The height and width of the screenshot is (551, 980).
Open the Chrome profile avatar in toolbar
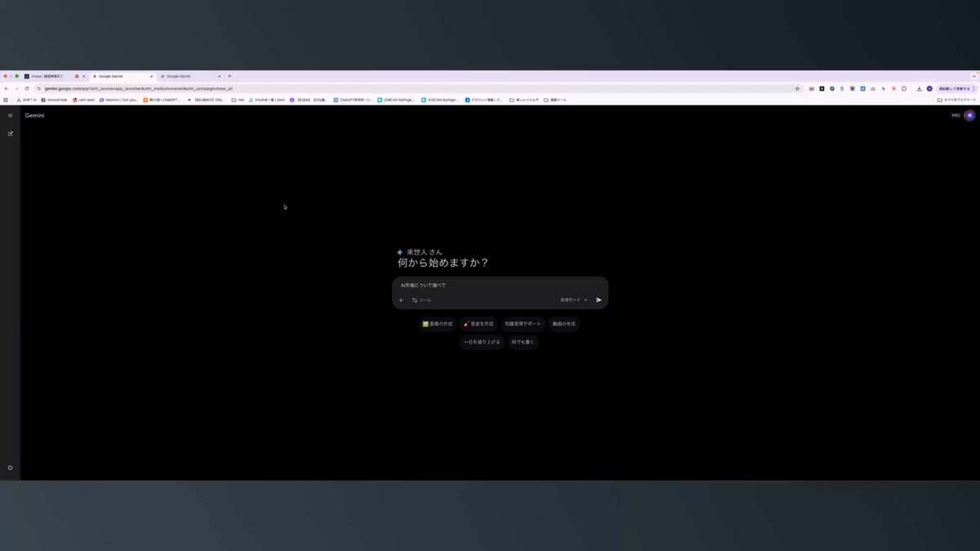click(929, 88)
